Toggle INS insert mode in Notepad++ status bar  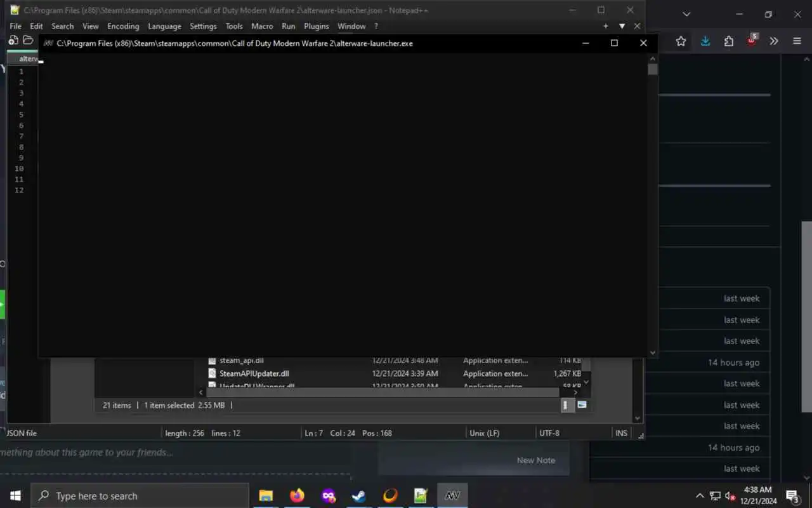point(621,433)
